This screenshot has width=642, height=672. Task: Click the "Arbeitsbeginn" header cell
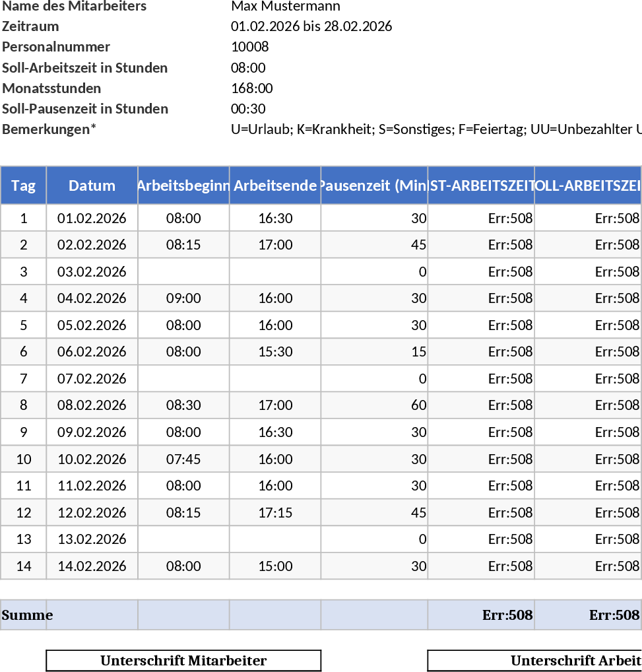click(x=183, y=185)
